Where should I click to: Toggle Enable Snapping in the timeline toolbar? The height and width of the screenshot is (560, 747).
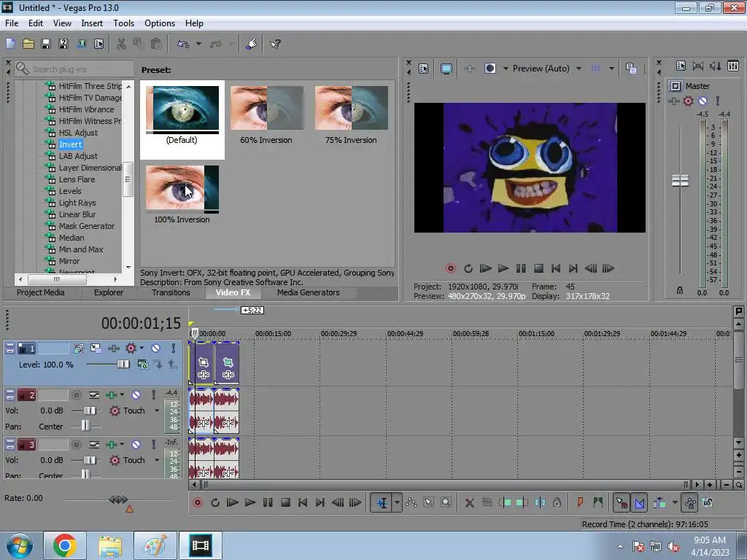[x=622, y=503]
